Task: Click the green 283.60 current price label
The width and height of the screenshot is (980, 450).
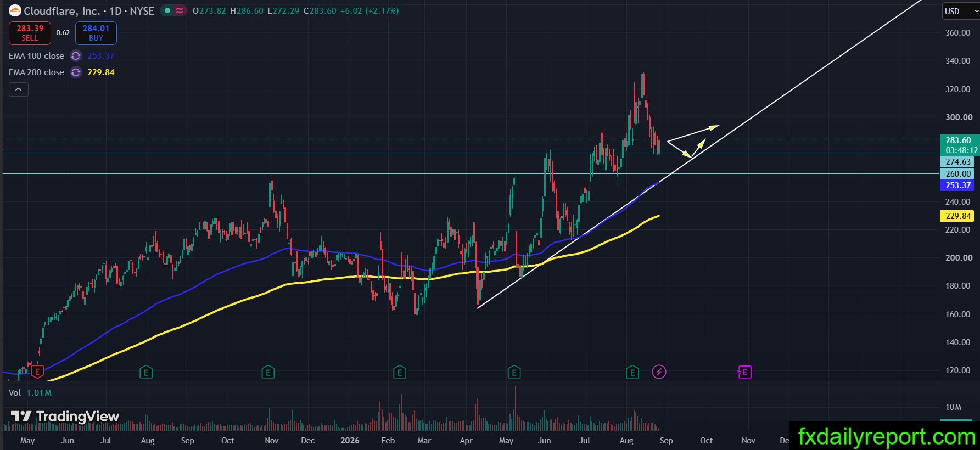Action: 958,140
